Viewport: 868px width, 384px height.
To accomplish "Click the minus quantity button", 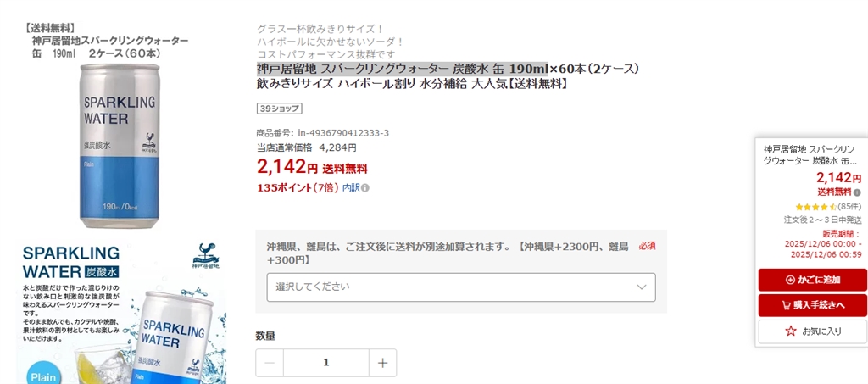I will pyautogui.click(x=270, y=363).
